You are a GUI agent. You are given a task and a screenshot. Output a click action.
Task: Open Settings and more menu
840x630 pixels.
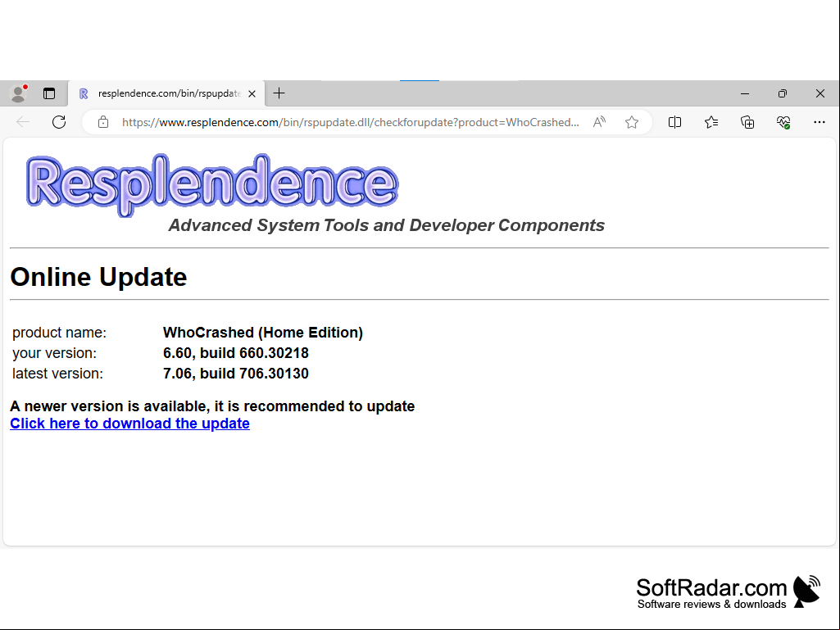tap(820, 122)
